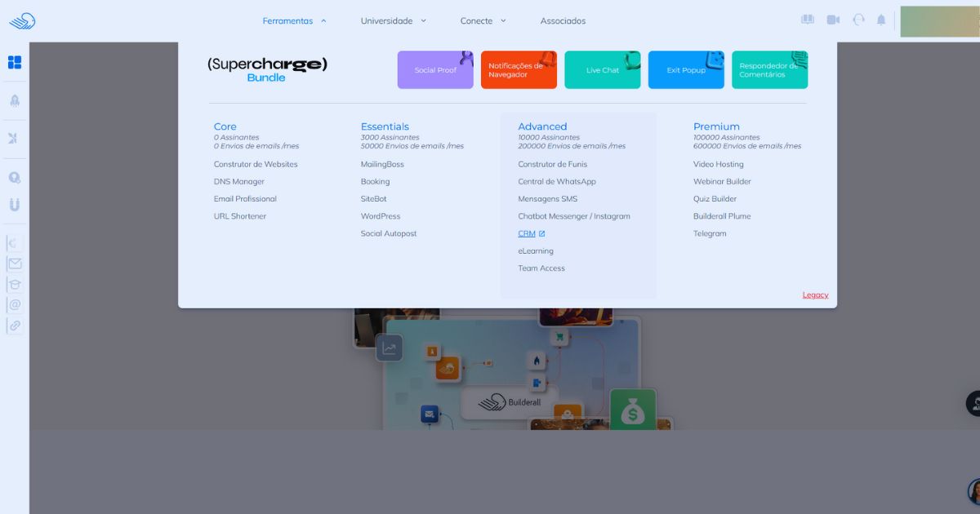Open MailingBoss tool
The width and height of the screenshot is (980, 514).
[x=382, y=164]
